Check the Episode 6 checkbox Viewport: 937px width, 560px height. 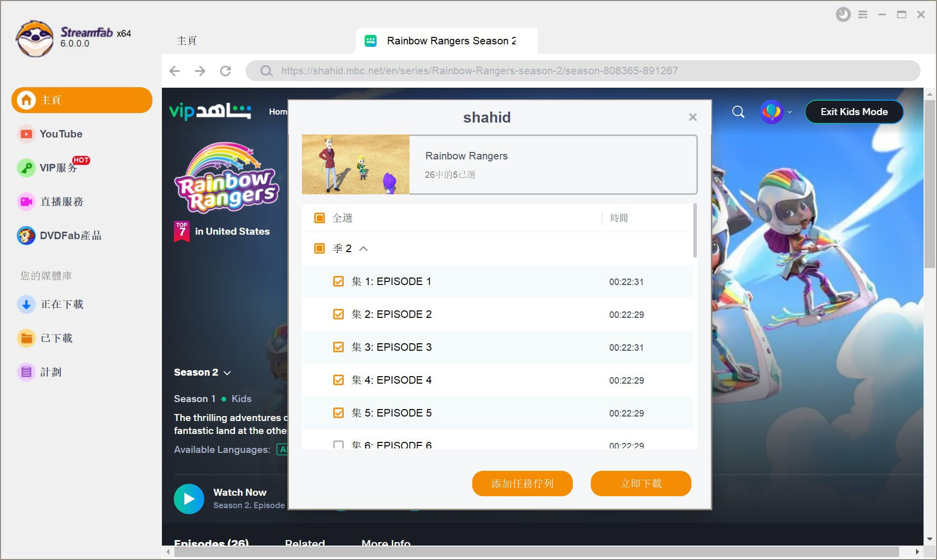tap(338, 444)
